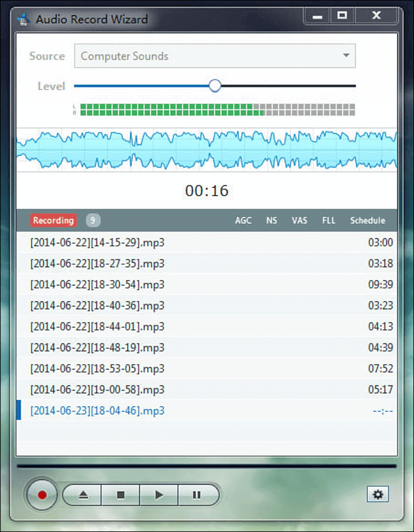This screenshot has width=414, height=532.
Task: Toggle AGC automatic gain control
Action: 243,220
